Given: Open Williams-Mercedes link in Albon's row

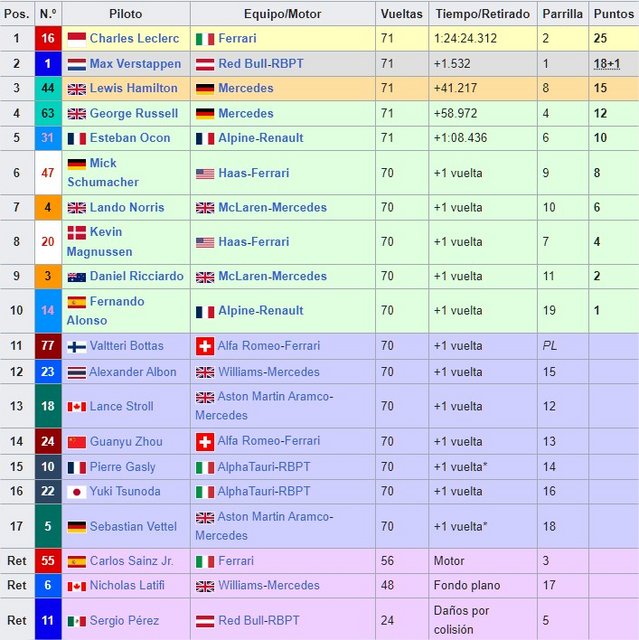Looking at the screenshot, I should click(268, 372).
